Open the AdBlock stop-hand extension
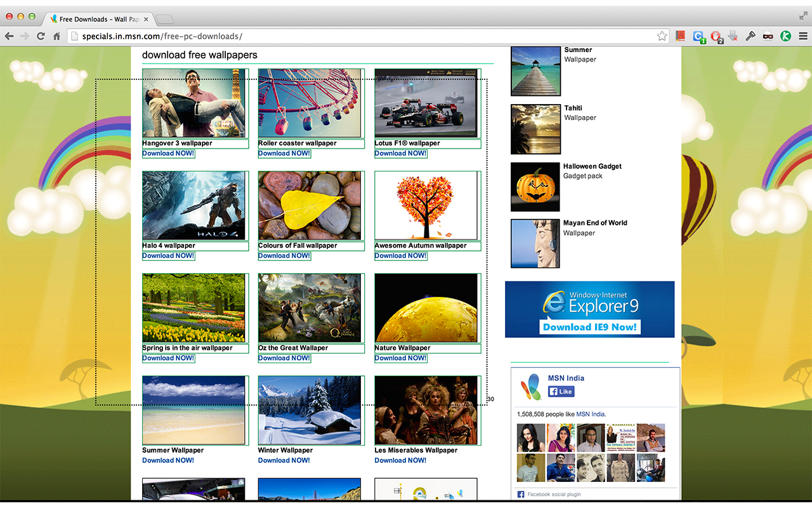The width and height of the screenshot is (812, 508). pos(716,37)
